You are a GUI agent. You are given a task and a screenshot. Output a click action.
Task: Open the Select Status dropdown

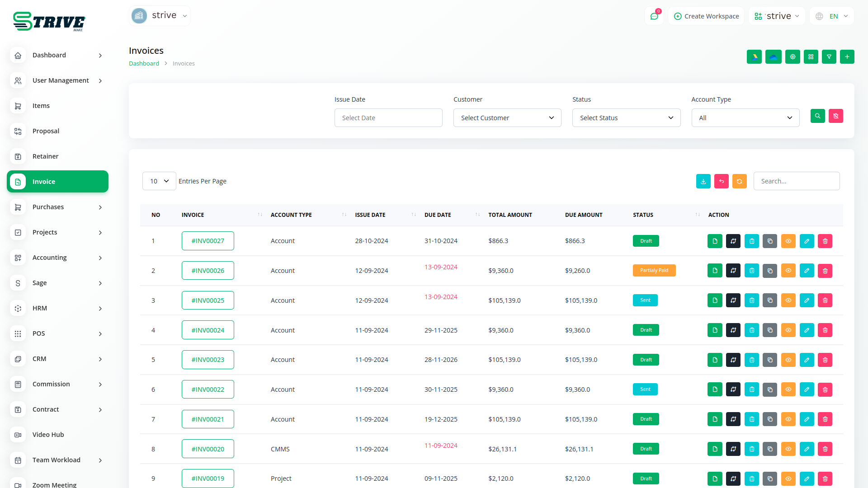coord(626,118)
